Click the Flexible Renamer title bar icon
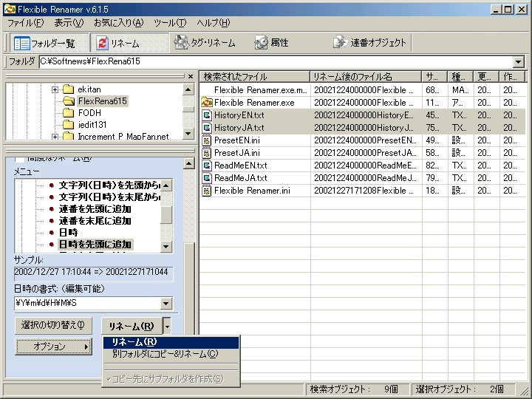This screenshot has width=532, height=399. click(x=10, y=9)
